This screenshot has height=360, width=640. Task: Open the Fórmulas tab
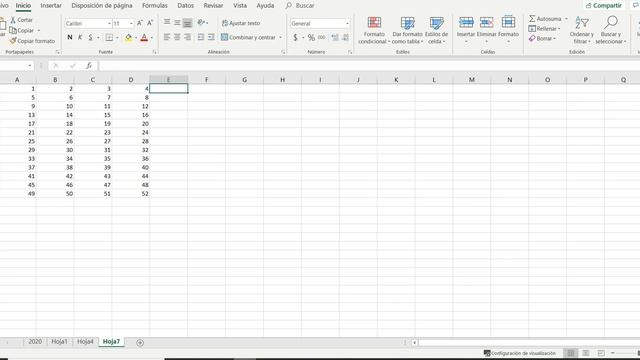point(155,6)
